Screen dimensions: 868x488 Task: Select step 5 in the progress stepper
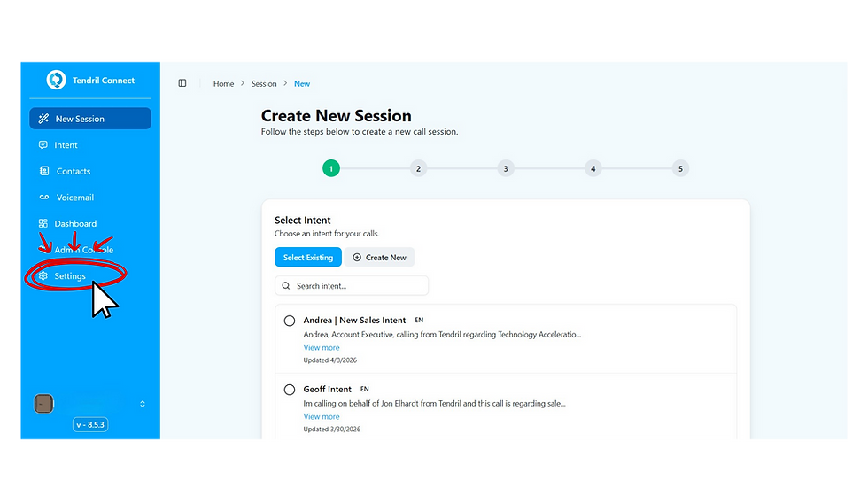[680, 169]
